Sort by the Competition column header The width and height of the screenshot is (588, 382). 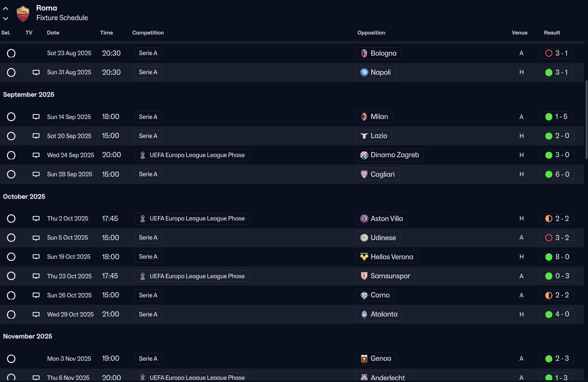pos(148,33)
